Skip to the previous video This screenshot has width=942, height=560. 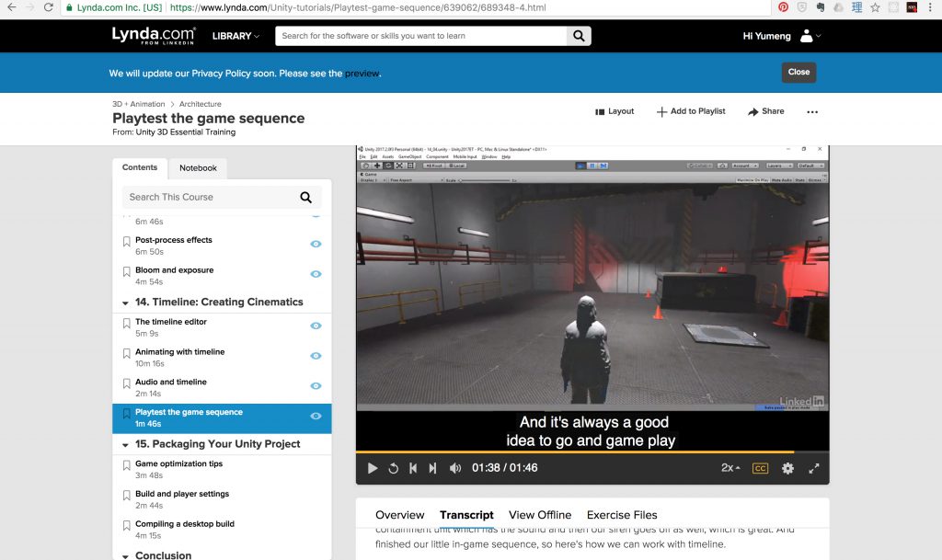[x=413, y=468]
